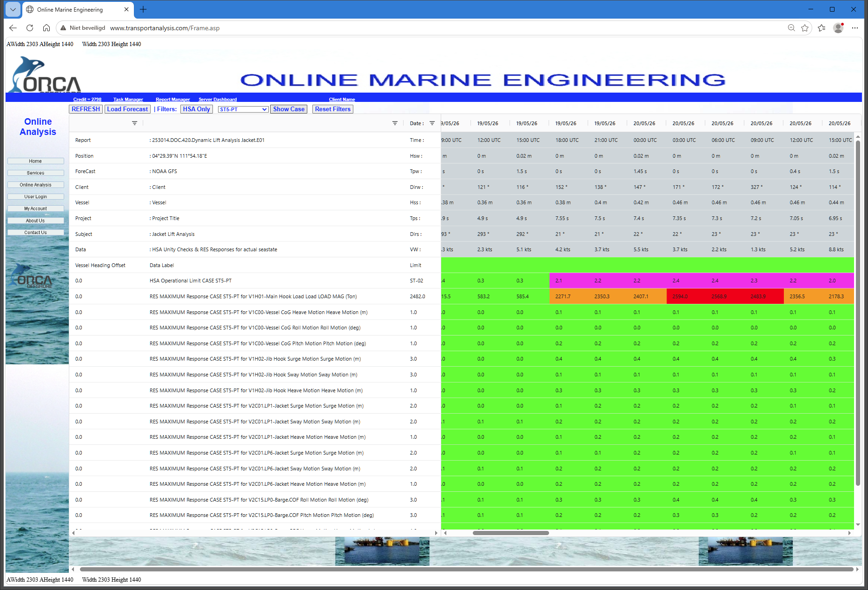This screenshot has height=590, width=868.
Task: Add page to favorites star icon
Action: click(x=805, y=28)
